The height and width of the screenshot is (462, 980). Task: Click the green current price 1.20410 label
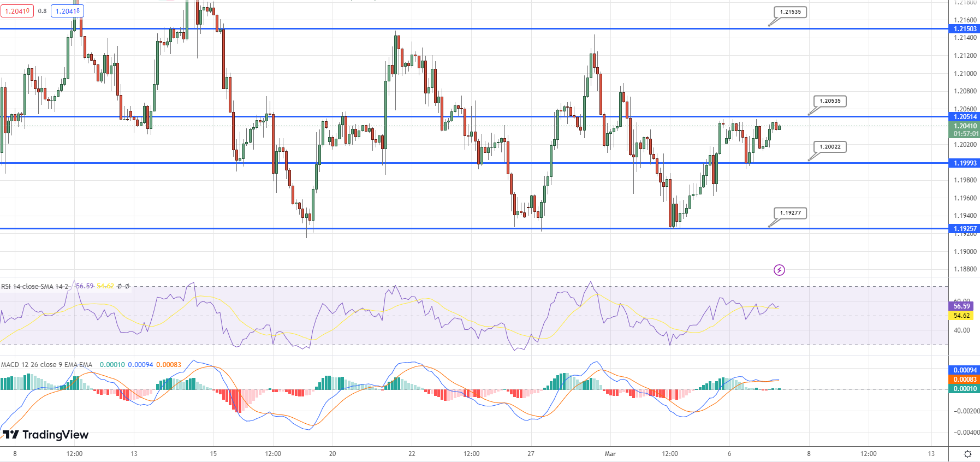[x=965, y=126]
